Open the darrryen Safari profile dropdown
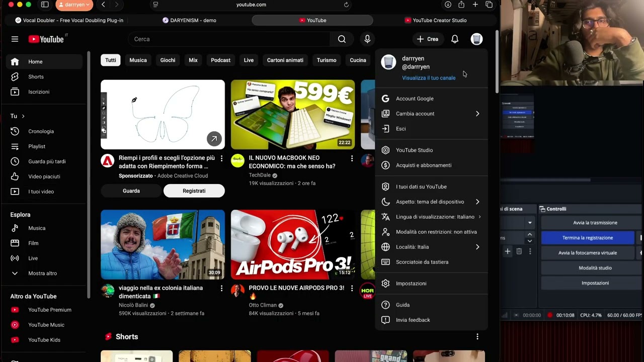This screenshot has height=362, width=644. point(74,5)
